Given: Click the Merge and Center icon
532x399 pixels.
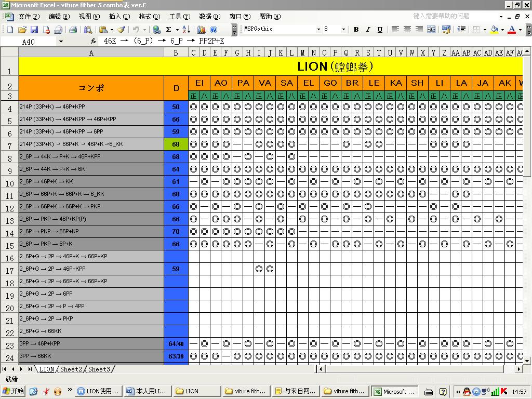Looking at the screenshot, I should tap(431, 30).
